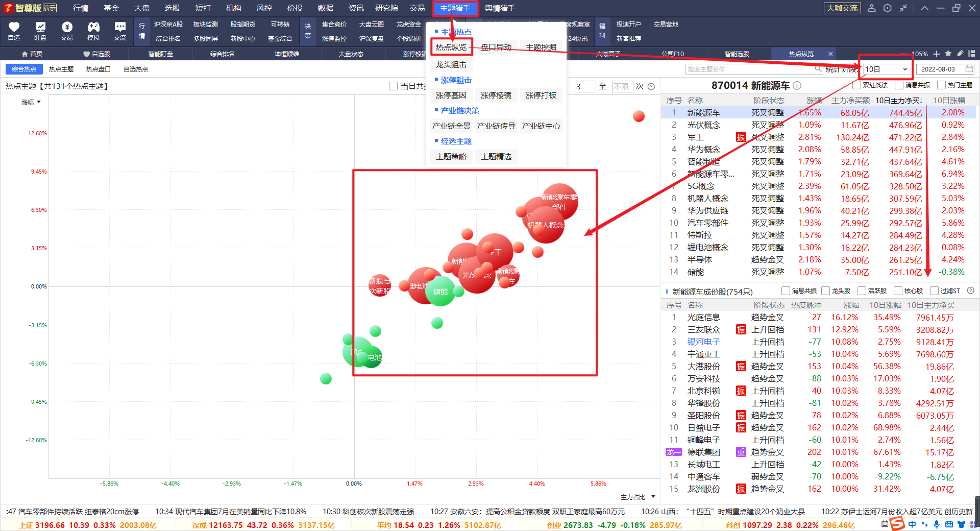Image resolution: width=980 pixels, height=531 pixels.
Task: Sort by the 10日主力净买 column header
Action: (899, 100)
